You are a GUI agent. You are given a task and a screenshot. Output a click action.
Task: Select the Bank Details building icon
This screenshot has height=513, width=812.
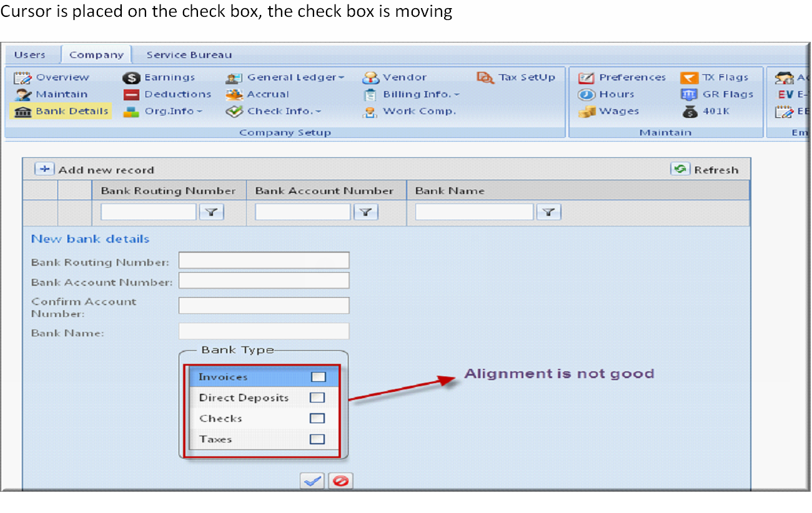click(x=22, y=112)
